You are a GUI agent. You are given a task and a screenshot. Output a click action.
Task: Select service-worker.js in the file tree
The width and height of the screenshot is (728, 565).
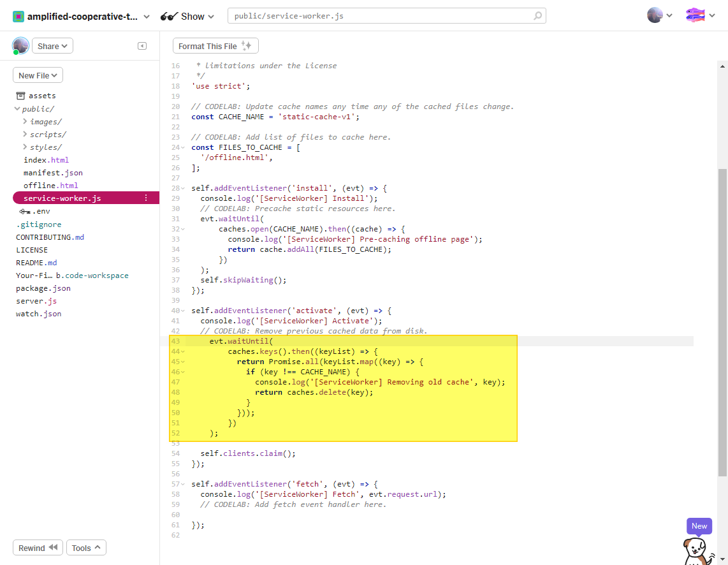coord(86,198)
